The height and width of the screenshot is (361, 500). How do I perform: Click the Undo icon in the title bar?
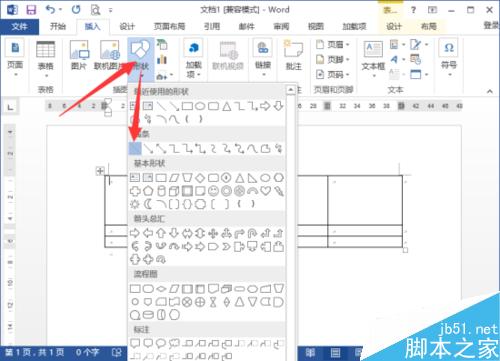tap(50, 10)
